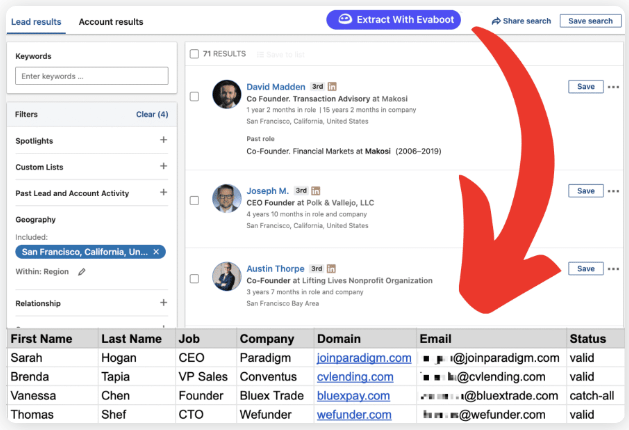Expand the Custom Lists filter

pyautogui.click(x=163, y=166)
